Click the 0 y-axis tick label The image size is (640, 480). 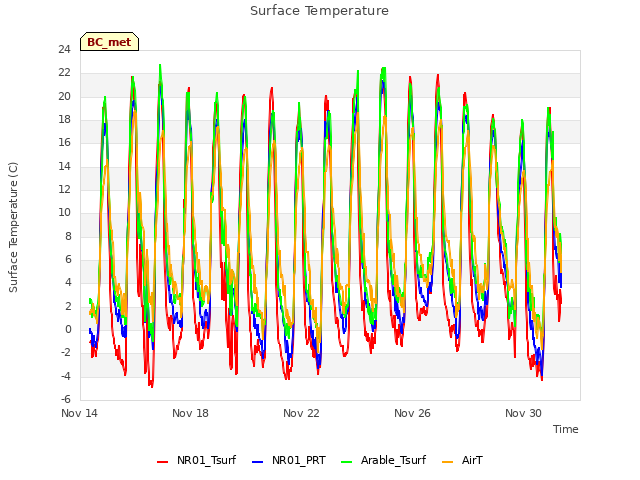coord(68,329)
